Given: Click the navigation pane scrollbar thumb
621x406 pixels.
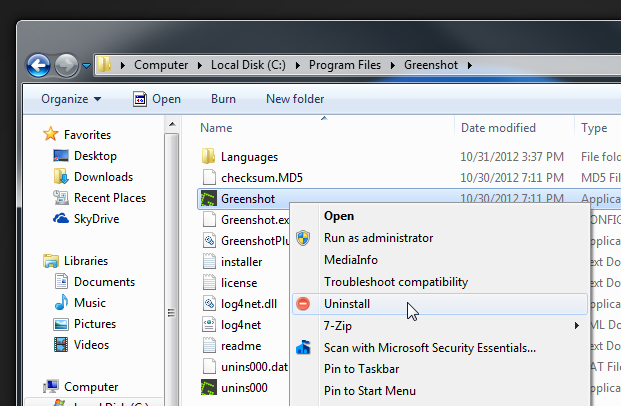Looking at the screenshot, I should coord(171,269).
